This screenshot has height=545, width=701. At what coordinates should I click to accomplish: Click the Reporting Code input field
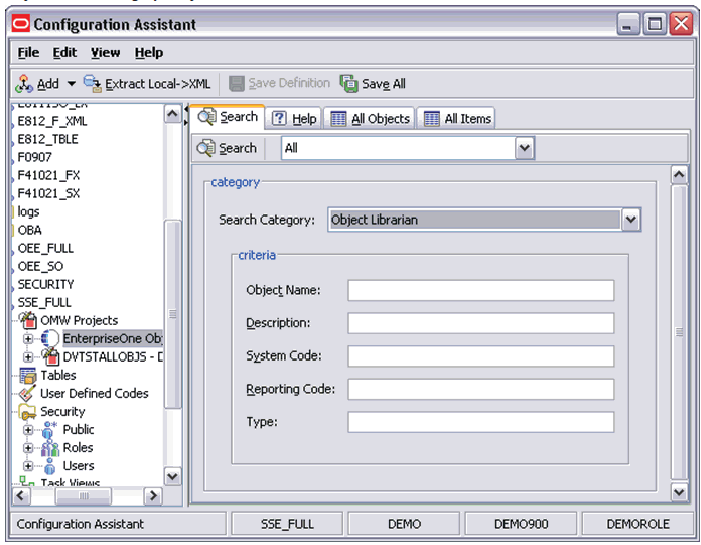(x=481, y=389)
